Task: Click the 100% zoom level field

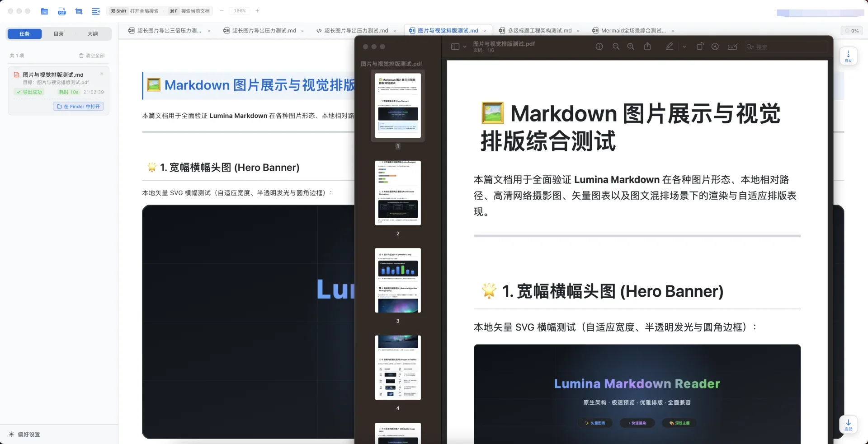Action: point(240,11)
